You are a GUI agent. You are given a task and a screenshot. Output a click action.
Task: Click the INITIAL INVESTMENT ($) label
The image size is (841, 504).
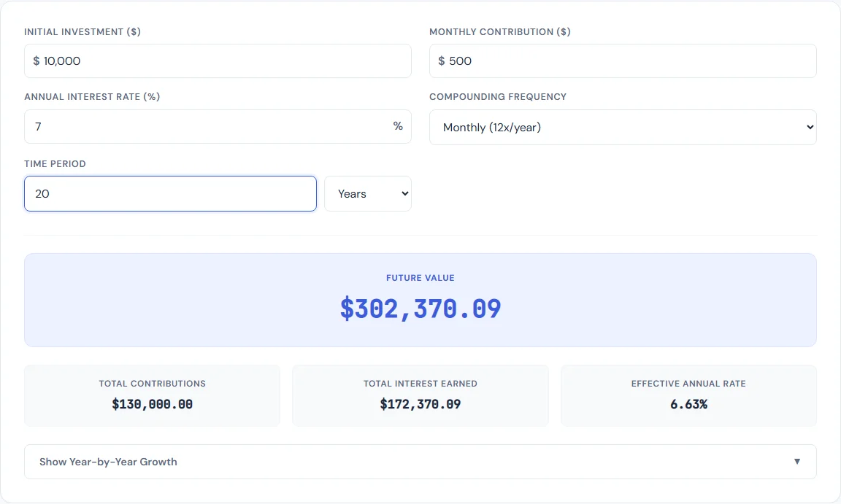click(x=82, y=31)
